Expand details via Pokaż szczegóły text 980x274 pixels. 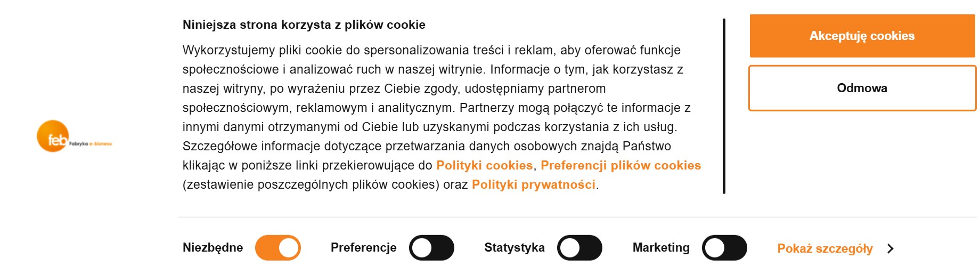click(824, 248)
